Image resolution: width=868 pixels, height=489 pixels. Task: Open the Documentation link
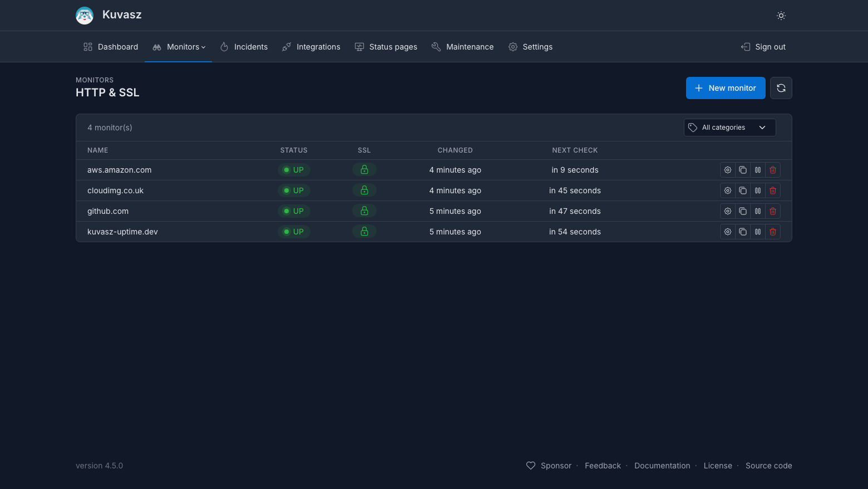tap(662, 466)
